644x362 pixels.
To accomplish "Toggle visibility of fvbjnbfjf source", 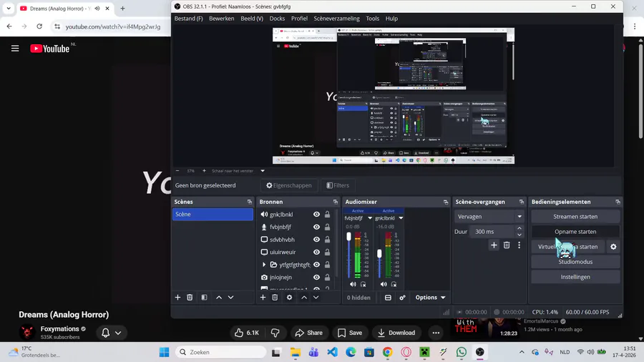I will click(x=316, y=227).
